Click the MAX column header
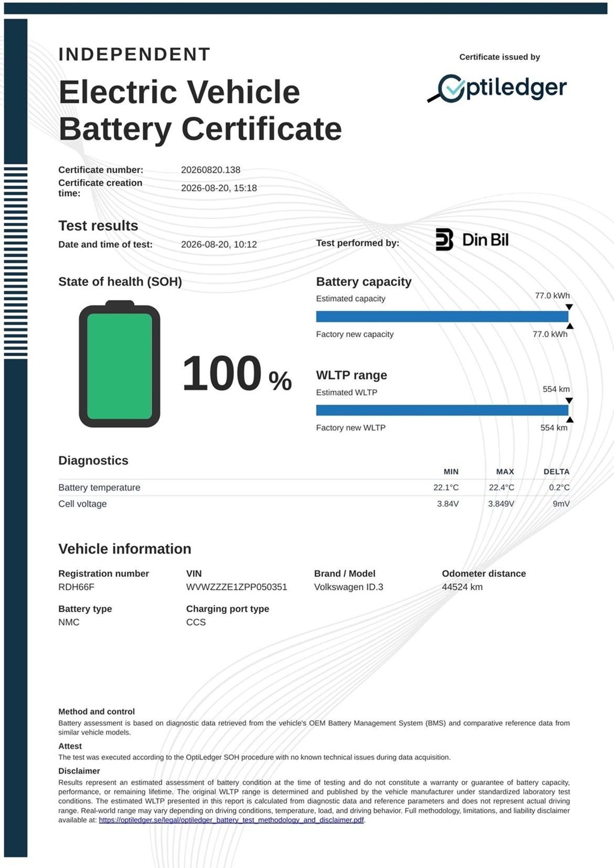 pyautogui.click(x=505, y=472)
